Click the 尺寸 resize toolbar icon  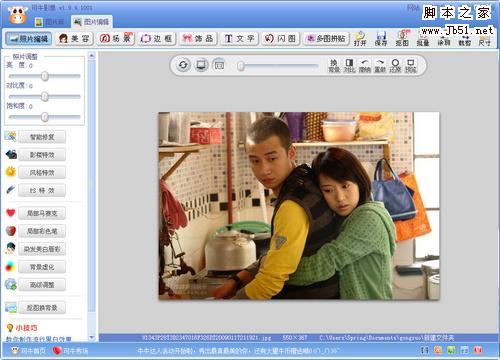[485, 39]
